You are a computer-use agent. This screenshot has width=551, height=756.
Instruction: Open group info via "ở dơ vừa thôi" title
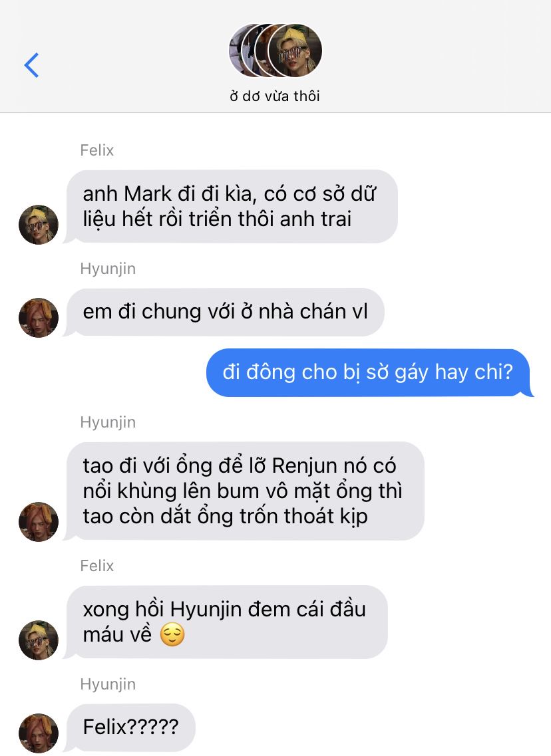tap(275, 96)
